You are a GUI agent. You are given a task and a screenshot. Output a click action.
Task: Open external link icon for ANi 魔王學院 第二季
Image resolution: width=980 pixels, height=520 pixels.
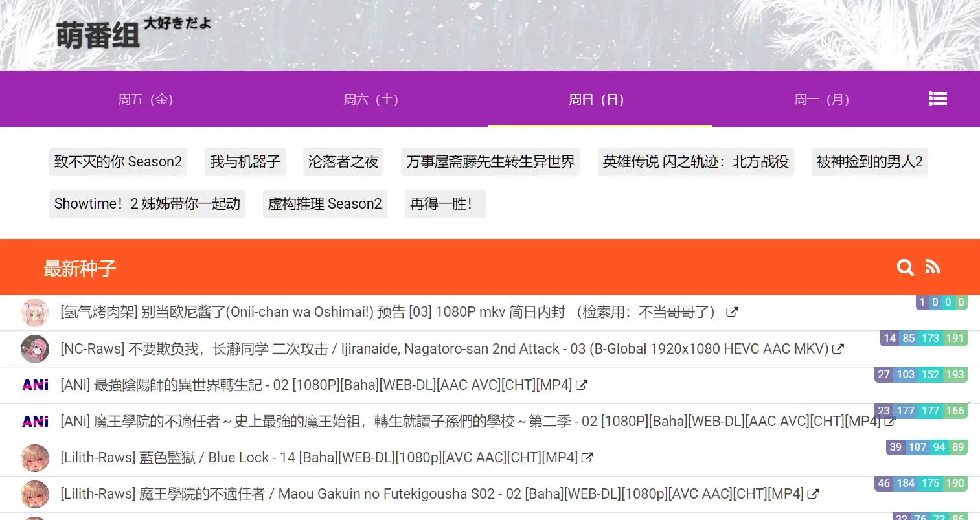click(x=890, y=422)
